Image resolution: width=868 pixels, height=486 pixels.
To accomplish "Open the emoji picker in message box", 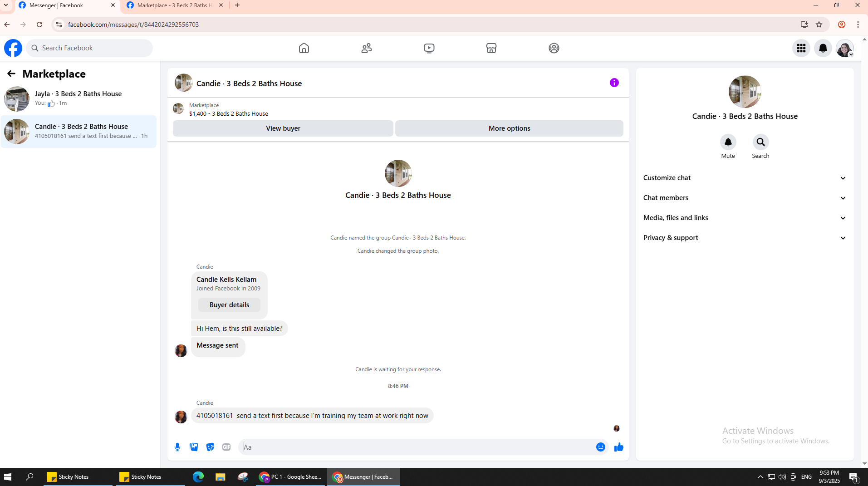I will tap(601, 447).
